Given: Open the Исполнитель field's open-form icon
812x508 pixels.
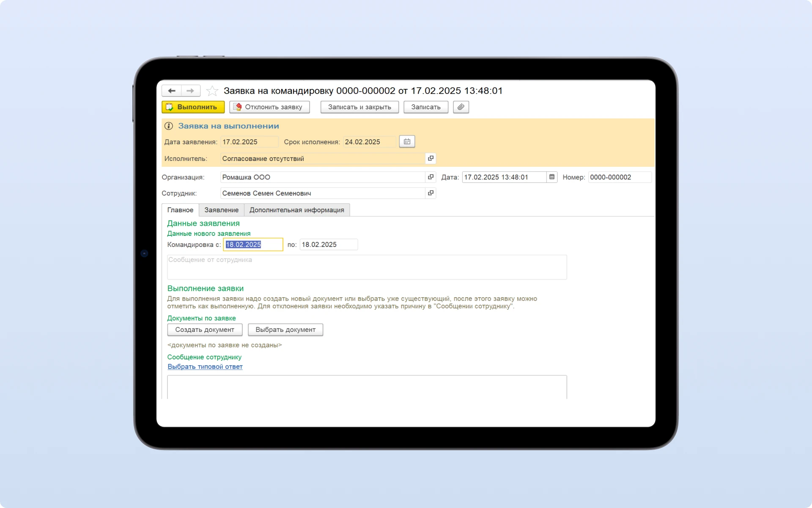Looking at the screenshot, I should (431, 158).
